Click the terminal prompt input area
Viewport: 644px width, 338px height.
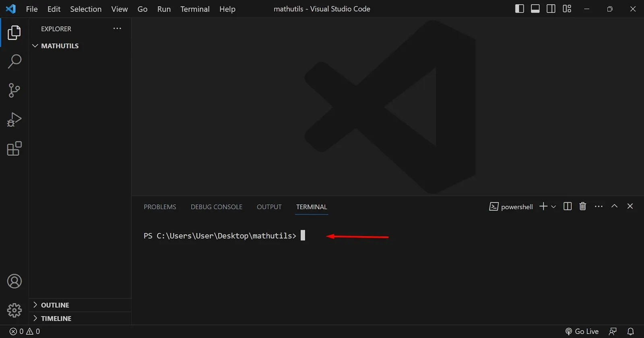(x=303, y=235)
